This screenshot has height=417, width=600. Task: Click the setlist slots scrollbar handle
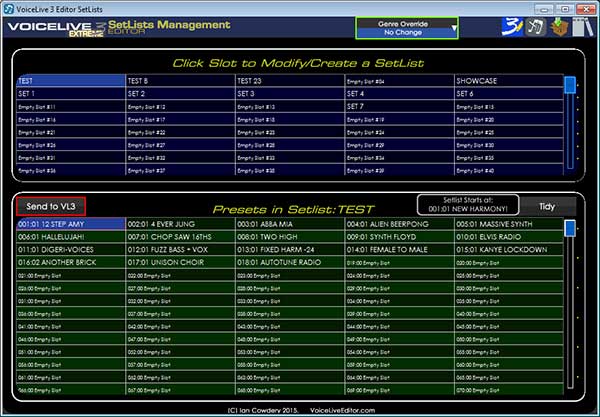point(569,85)
